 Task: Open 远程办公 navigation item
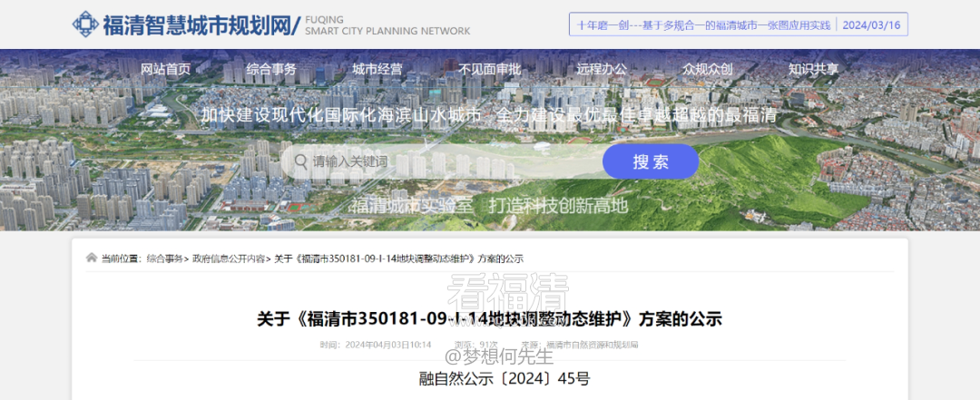(602, 69)
